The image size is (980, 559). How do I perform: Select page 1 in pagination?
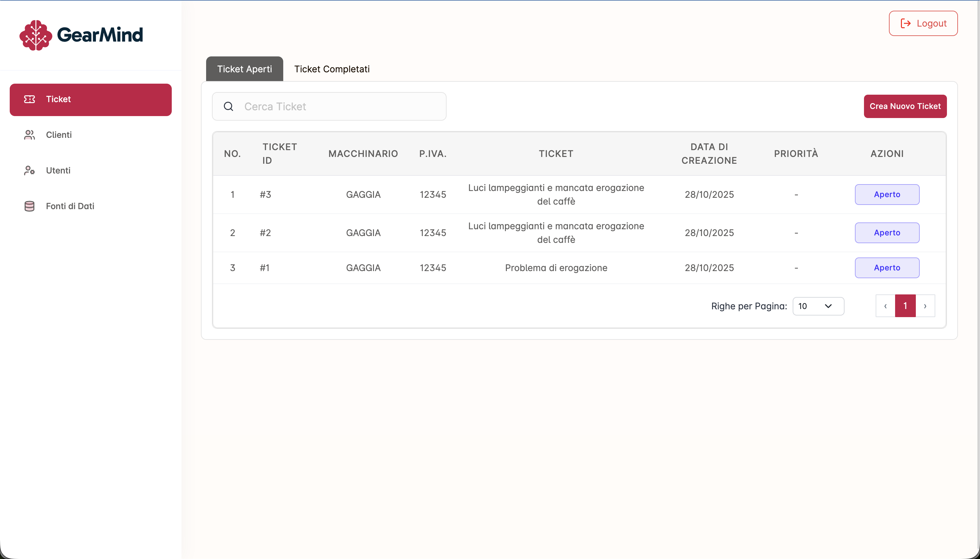click(905, 306)
